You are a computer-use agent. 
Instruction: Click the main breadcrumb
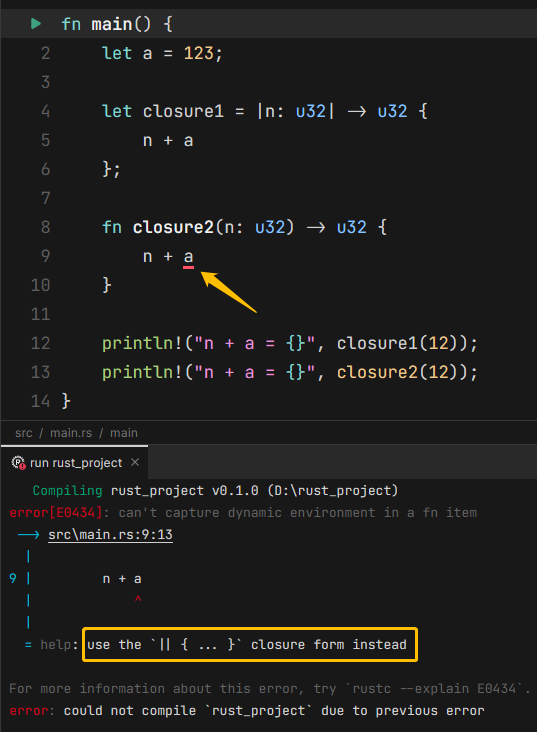tap(124, 433)
